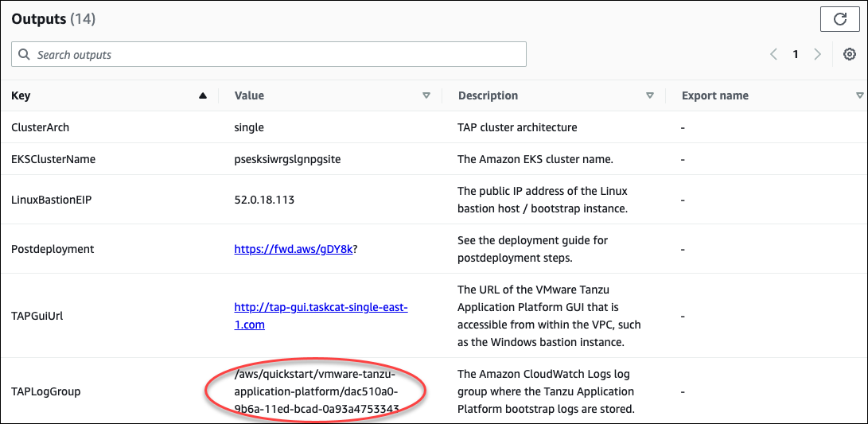This screenshot has height=424, width=868.
Task: Click the EKSClusterName value psesksiwrgslgnpgsite
Action: (287, 159)
